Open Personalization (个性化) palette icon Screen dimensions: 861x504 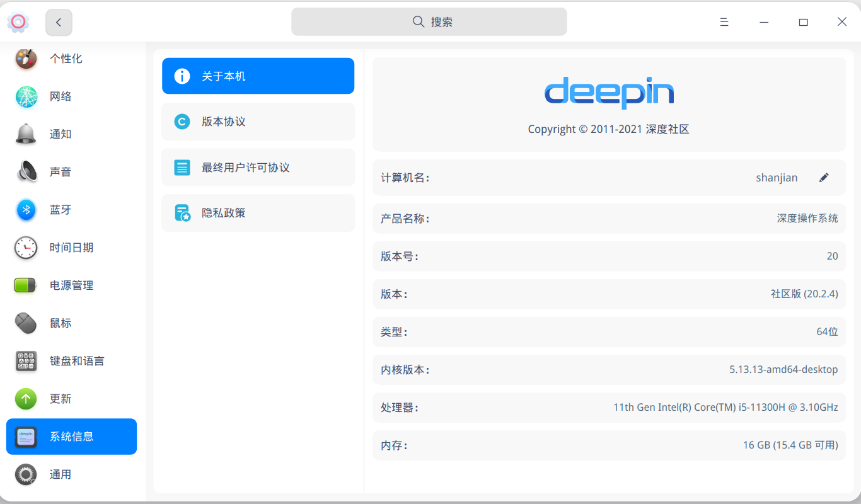(26, 59)
